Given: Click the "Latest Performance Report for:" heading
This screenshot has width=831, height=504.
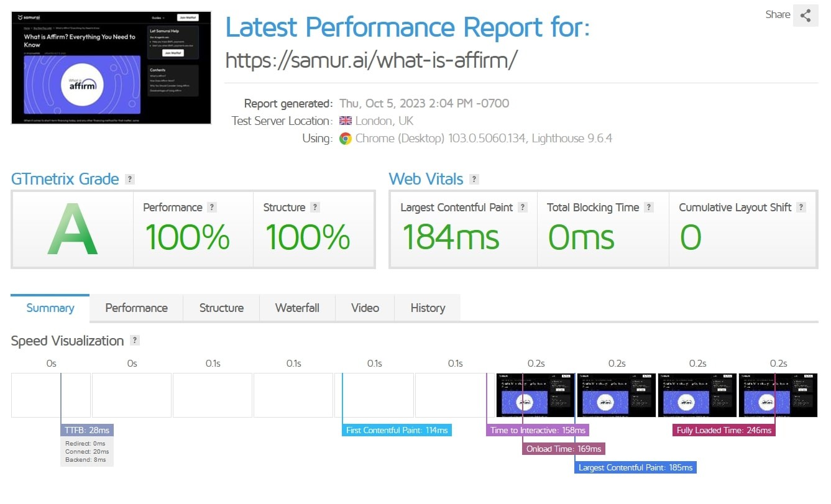Looking at the screenshot, I should (408, 27).
